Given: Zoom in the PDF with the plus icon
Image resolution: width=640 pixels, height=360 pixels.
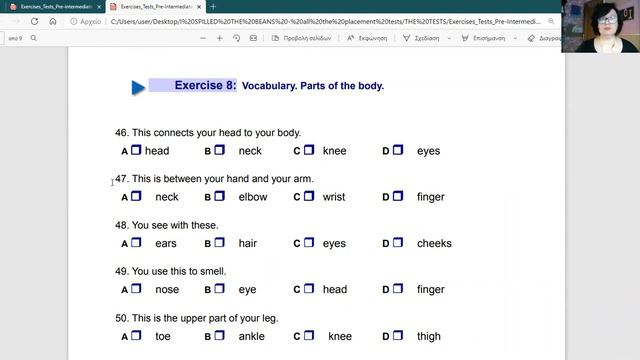Looking at the screenshot, I should 220,38.
